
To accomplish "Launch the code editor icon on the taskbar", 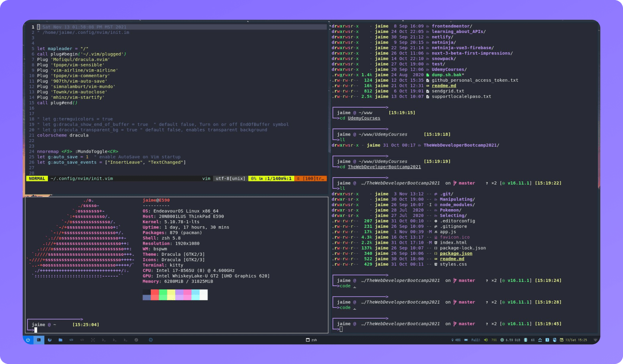I will pos(71,340).
